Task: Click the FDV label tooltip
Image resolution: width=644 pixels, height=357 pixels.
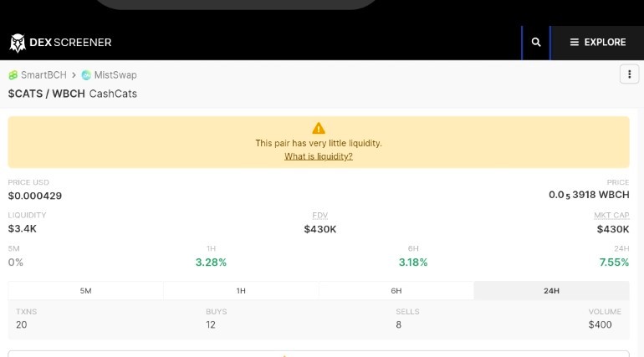Action: (x=320, y=216)
